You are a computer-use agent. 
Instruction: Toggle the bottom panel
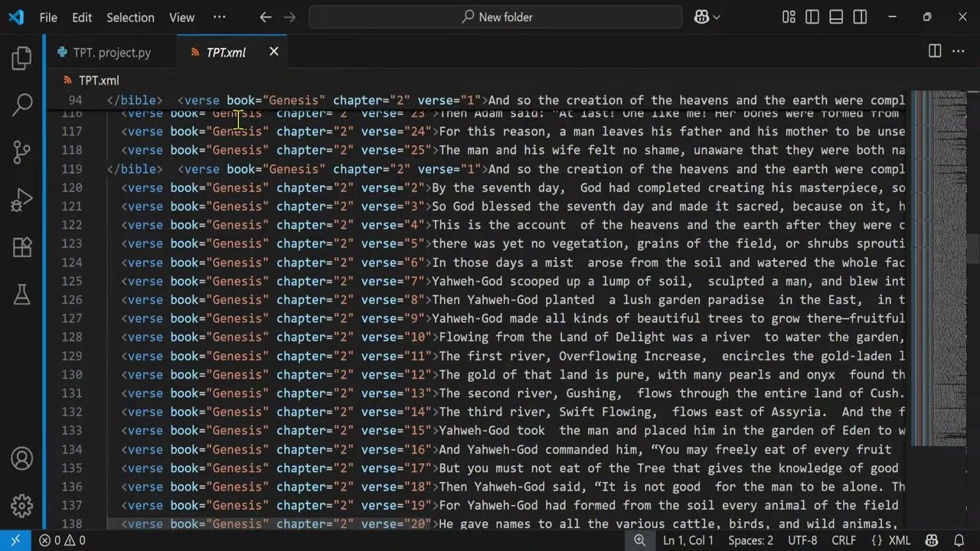[x=836, y=17]
